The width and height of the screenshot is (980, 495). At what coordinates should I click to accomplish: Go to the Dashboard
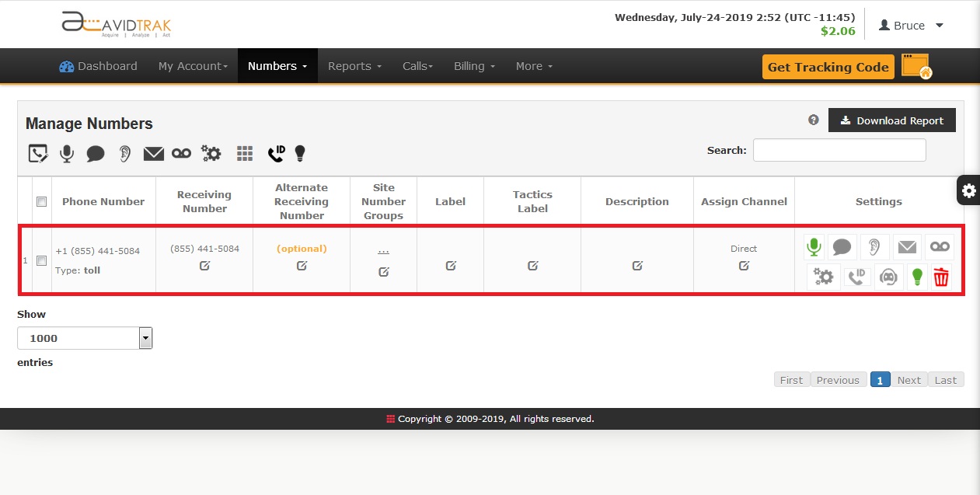click(98, 66)
